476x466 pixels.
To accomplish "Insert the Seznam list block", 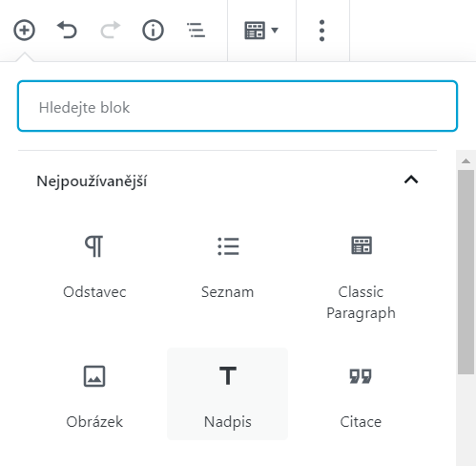I will pyautogui.click(x=228, y=265).
